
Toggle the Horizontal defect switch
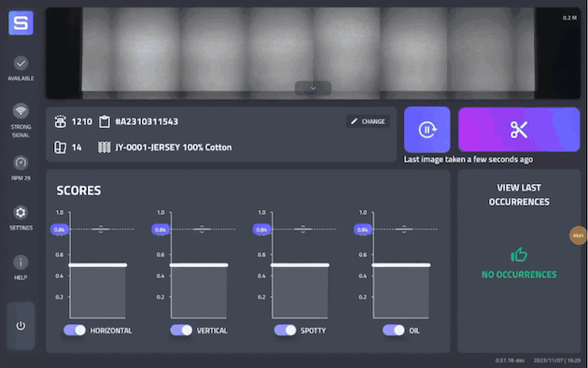click(75, 330)
